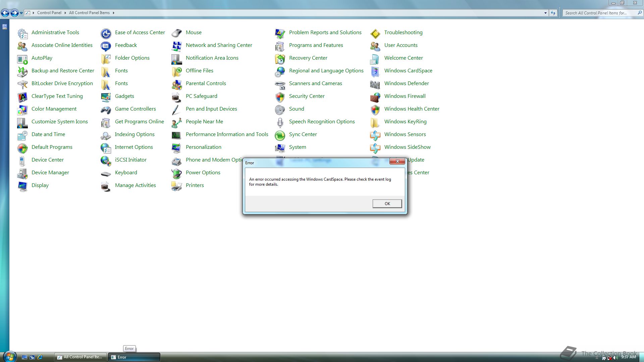
Task: Go forward with the Forward arrow button
Action: point(14,13)
